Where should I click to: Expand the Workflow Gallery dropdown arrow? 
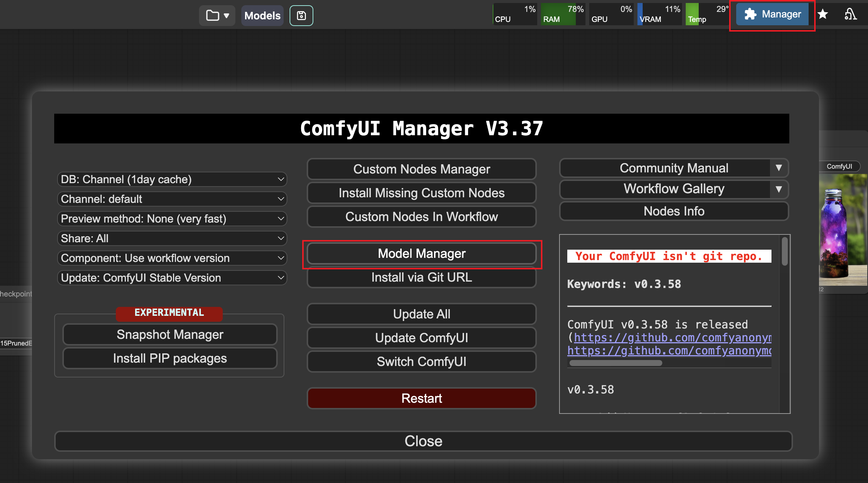[779, 189]
